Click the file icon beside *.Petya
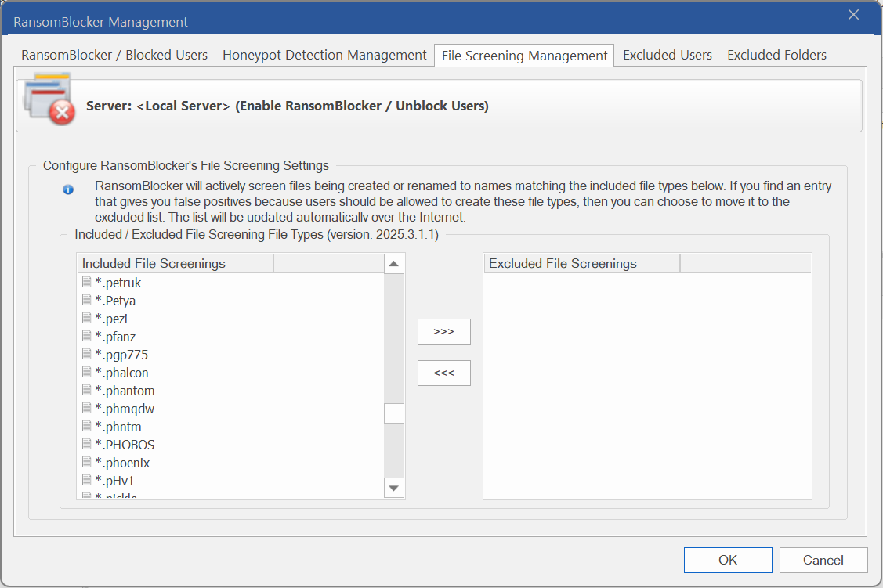883x588 pixels. point(87,300)
